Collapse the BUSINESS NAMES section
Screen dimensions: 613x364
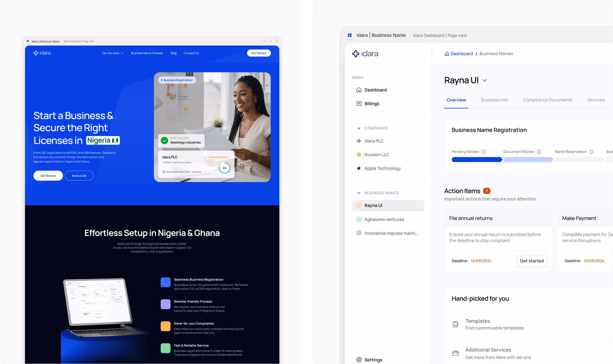pos(359,193)
